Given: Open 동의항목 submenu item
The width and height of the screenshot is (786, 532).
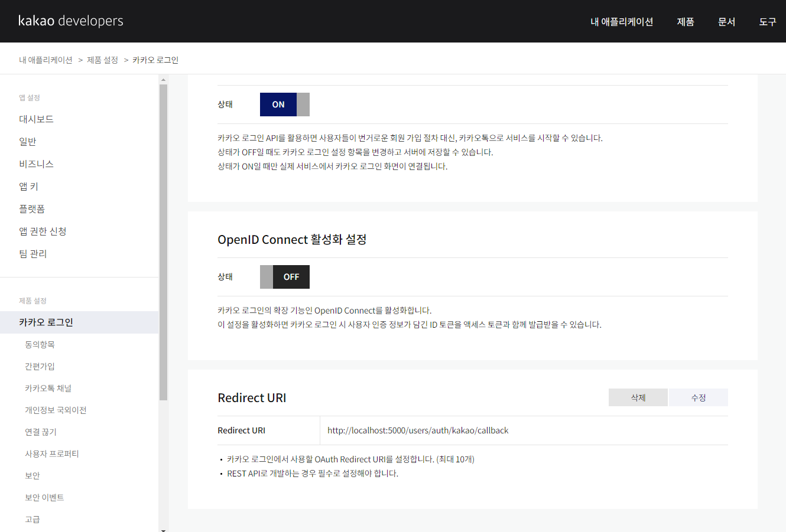Looking at the screenshot, I should (x=40, y=345).
